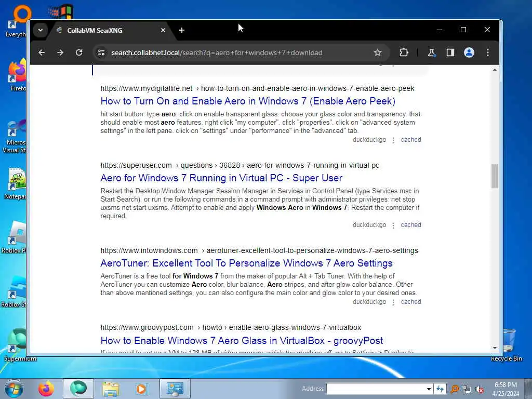The image size is (532, 399).
Task: Click duckduckgo label under mydigitallife result
Action: pyautogui.click(x=369, y=140)
